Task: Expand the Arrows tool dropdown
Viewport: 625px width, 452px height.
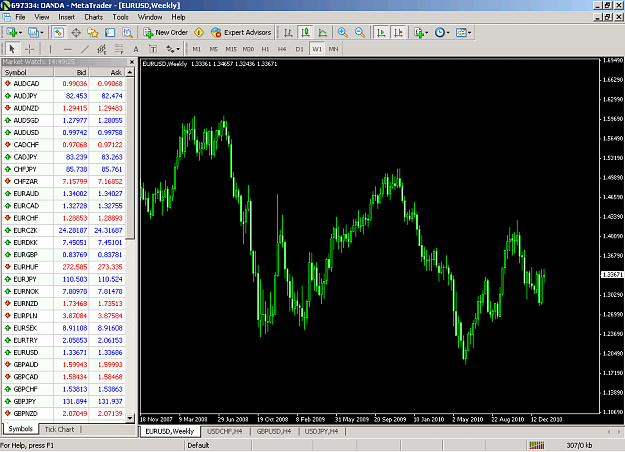Action: (178, 49)
